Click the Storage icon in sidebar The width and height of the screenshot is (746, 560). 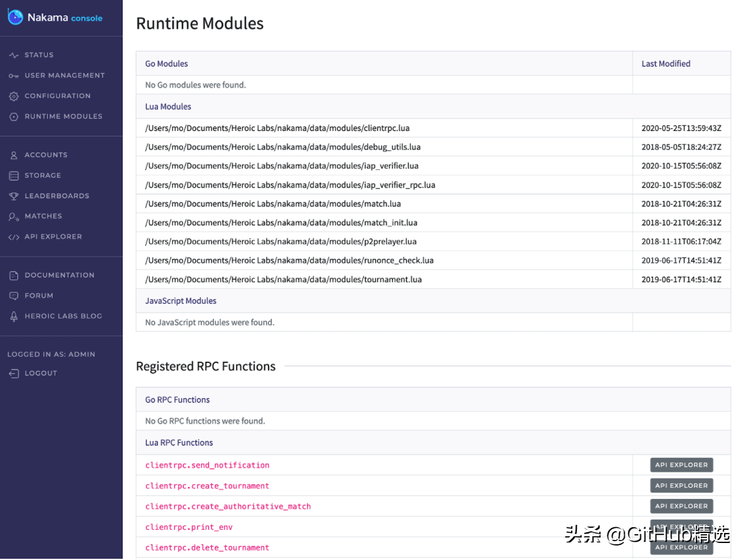(x=14, y=176)
